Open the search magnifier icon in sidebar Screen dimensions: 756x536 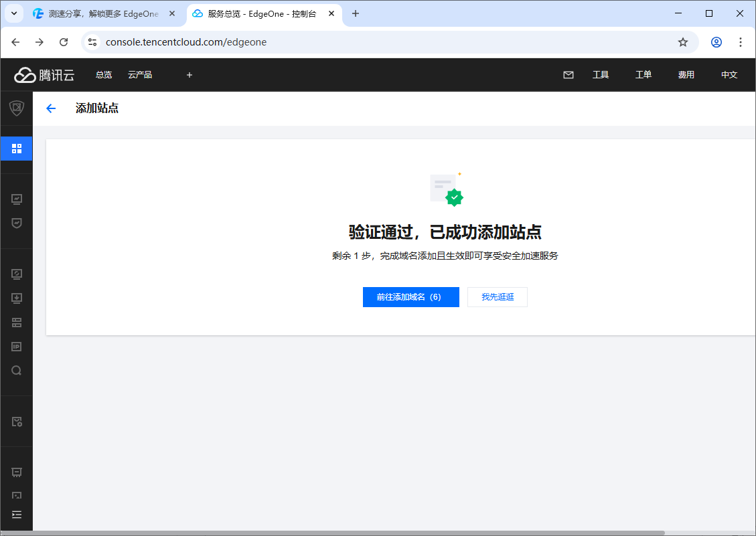coord(16,370)
